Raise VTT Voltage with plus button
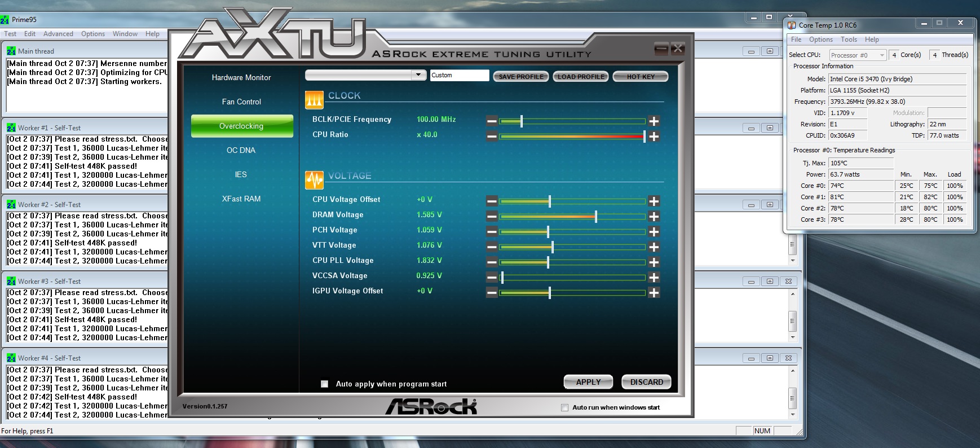Screen dimensions: 980x448 pos(654,247)
